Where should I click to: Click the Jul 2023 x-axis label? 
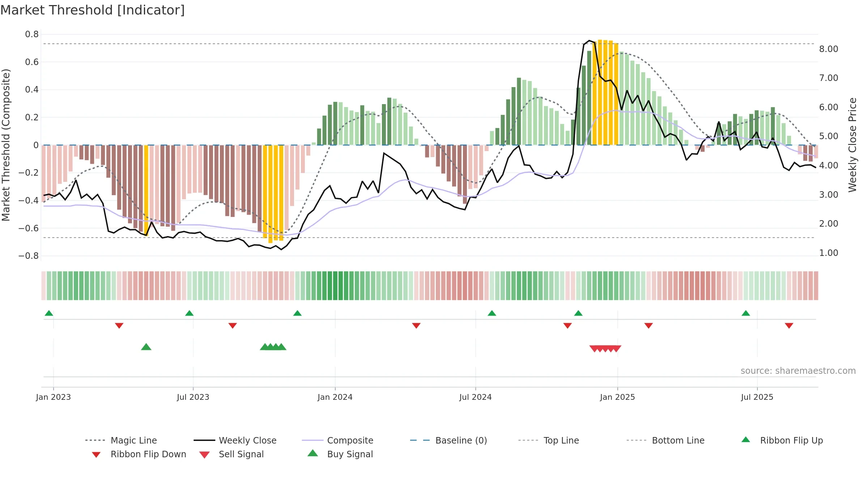[x=193, y=397]
